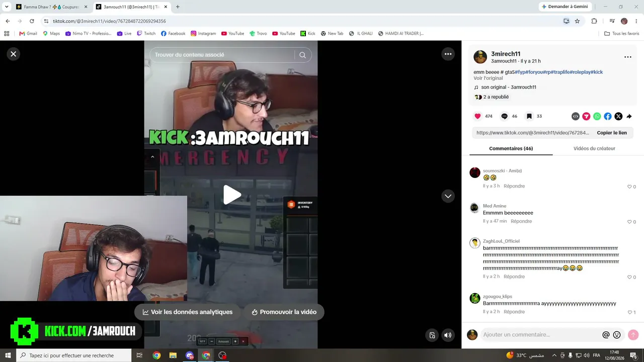The width and height of the screenshot is (644, 362).
Task: Open the #kick hashtag link
Action: [597, 72]
